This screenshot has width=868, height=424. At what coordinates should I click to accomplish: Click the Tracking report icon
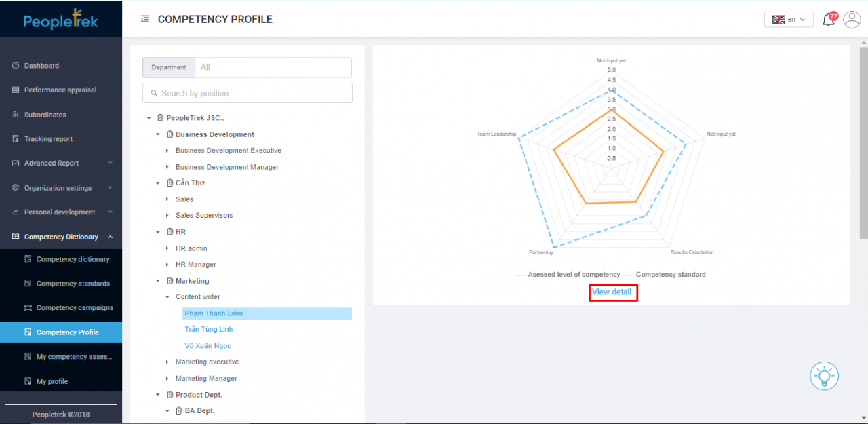[x=15, y=138]
